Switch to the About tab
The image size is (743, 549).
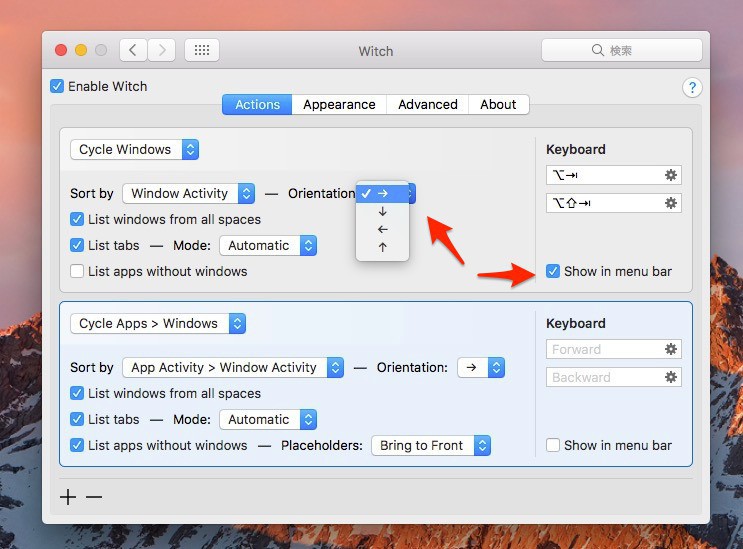pyautogui.click(x=498, y=104)
